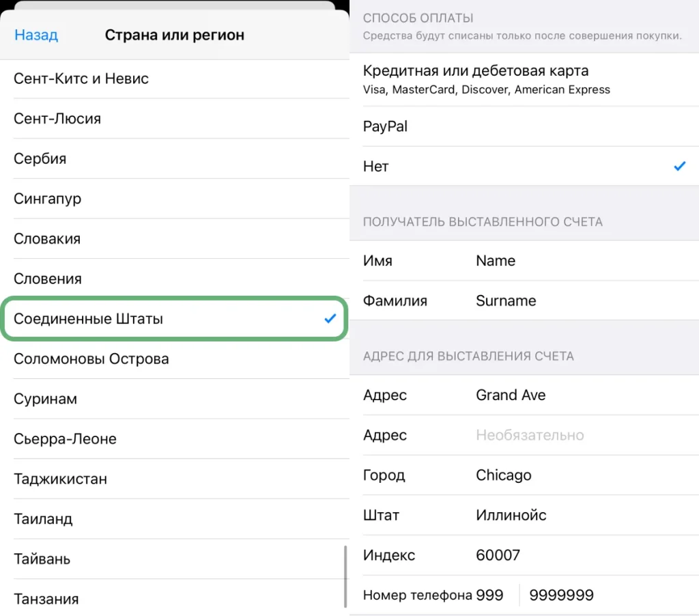The image size is (699, 616).
Task: Select PayPal payment method
Action: pos(386,126)
